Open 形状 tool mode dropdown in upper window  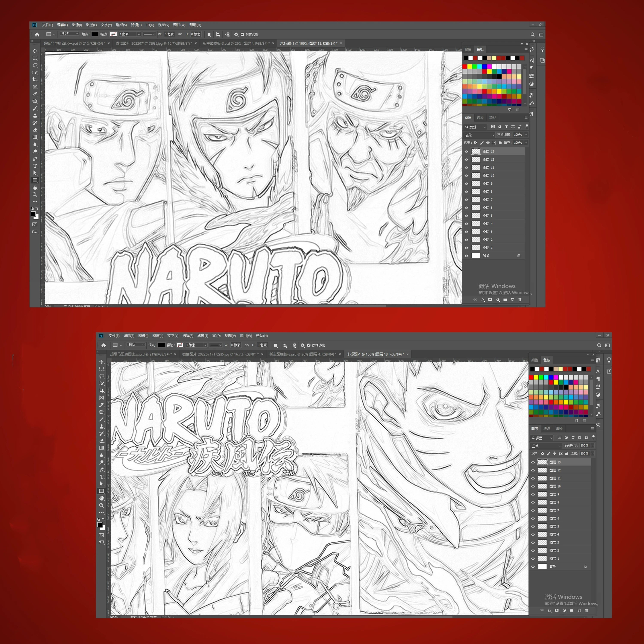click(70, 34)
